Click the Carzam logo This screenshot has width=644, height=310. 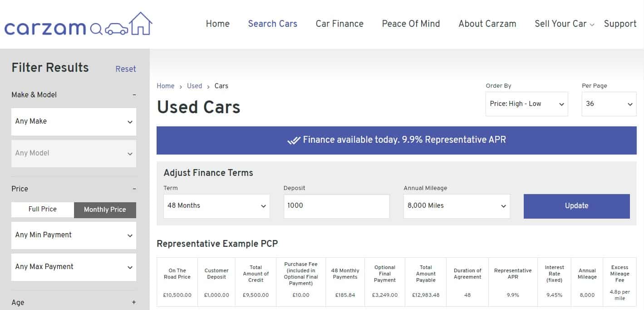[78, 25]
